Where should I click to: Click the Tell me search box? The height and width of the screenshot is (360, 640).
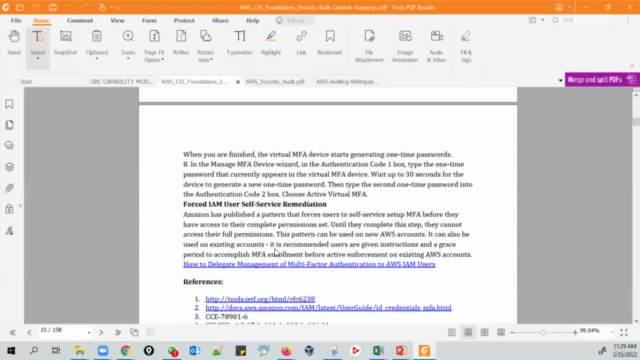(295, 20)
